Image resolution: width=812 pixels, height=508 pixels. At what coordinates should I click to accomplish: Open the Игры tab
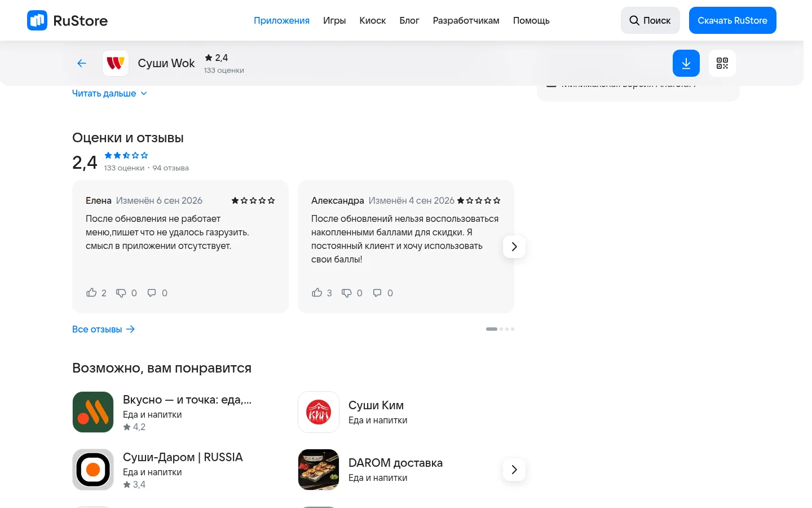click(334, 20)
